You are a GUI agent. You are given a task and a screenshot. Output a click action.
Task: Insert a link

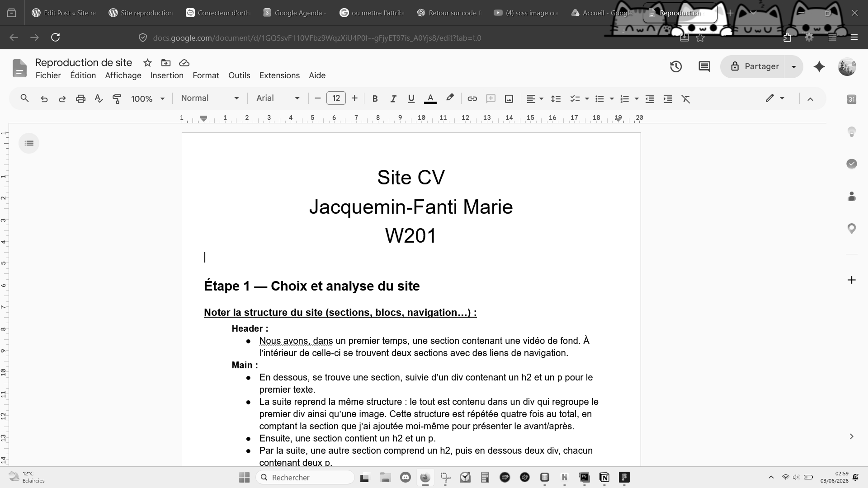(x=472, y=99)
